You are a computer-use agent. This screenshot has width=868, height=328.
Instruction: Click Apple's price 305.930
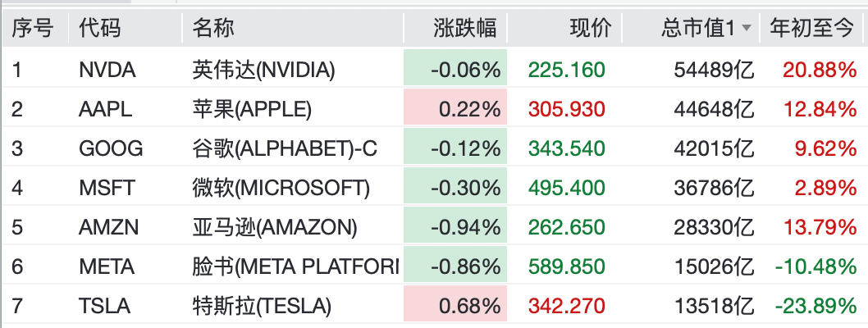pos(566,110)
